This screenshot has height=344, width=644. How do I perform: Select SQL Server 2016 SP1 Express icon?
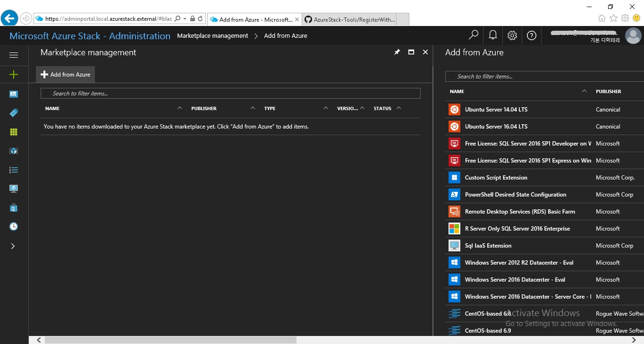coord(454,160)
